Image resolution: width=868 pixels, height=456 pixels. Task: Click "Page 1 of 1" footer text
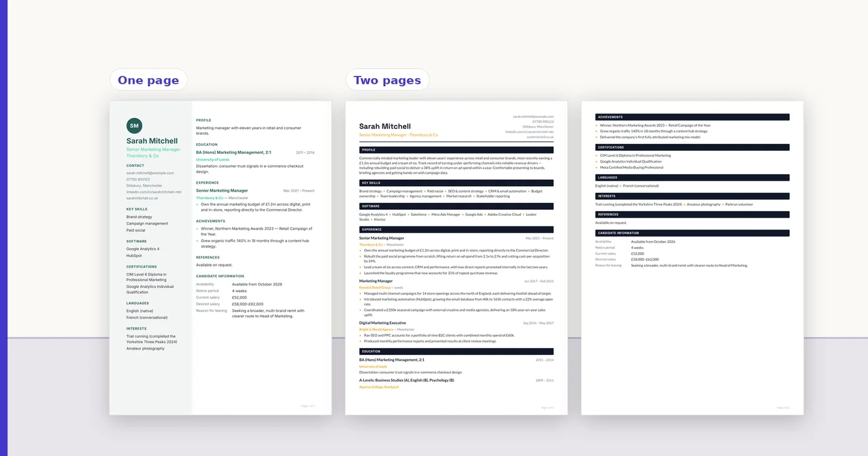308,406
